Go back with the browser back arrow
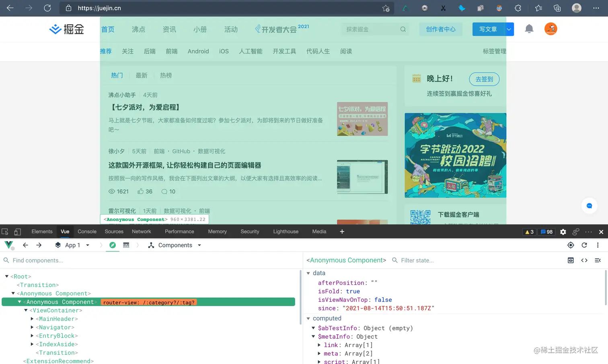The width and height of the screenshot is (608, 364). click(10, 8)
